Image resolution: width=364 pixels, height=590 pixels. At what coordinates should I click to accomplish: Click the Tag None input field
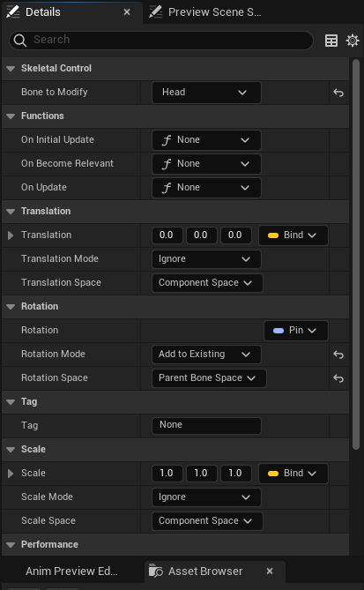coord(206,426)
